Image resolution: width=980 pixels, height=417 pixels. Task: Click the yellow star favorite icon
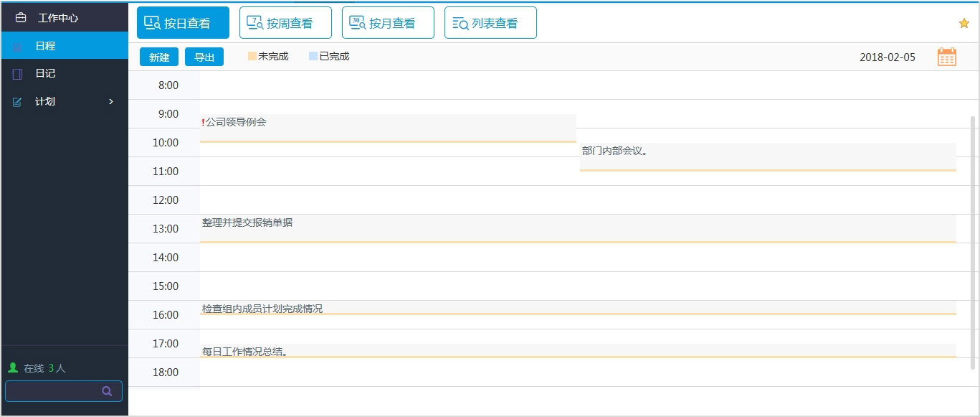963,23
